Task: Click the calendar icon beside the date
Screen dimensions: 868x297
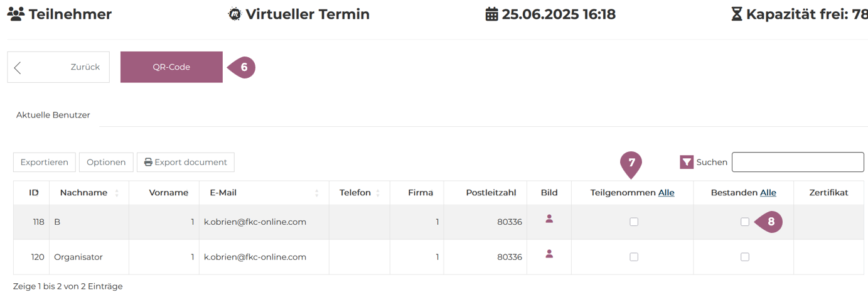Action: (x=492, y=14)
